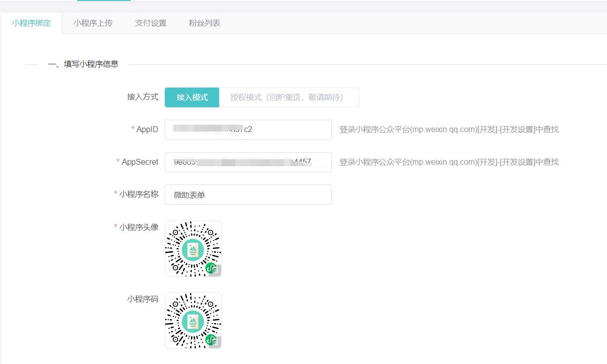Select 接入模式 access method
The image size is (607, 364).
click(192, 97)
